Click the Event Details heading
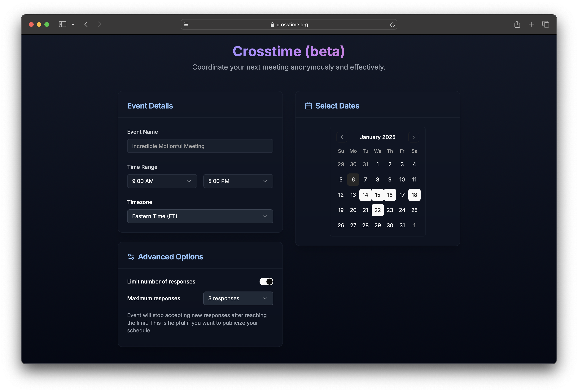This screenshot has width=578, height=392. coord(150,106)
